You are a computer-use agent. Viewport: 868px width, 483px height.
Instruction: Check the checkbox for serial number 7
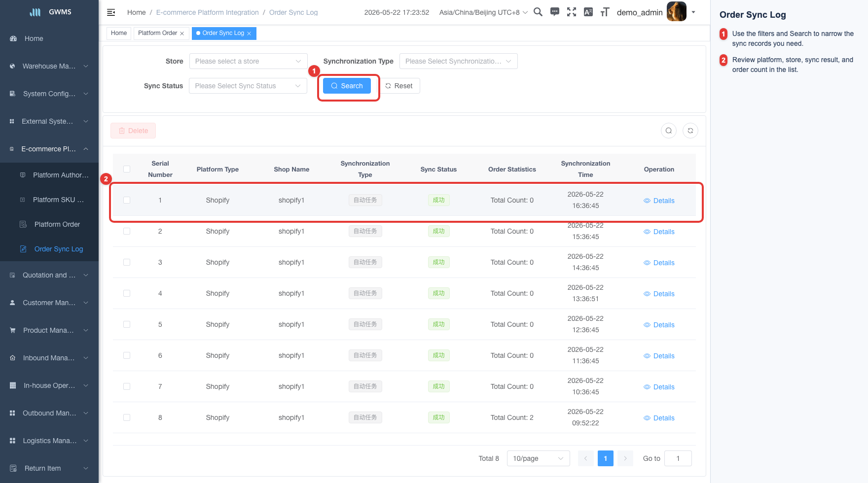pyautogui.click(x=127, y=386)
